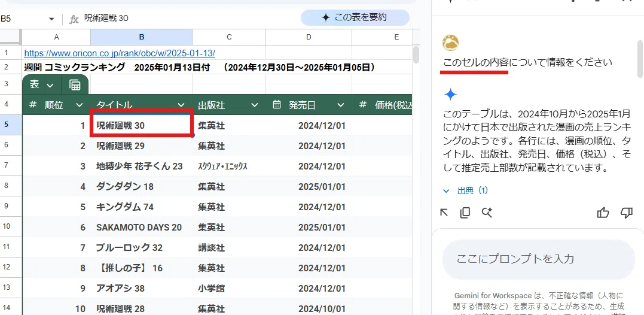644x315 pixels.
Task: Click the table calculator icon beside 表
Action: [75, 84]
